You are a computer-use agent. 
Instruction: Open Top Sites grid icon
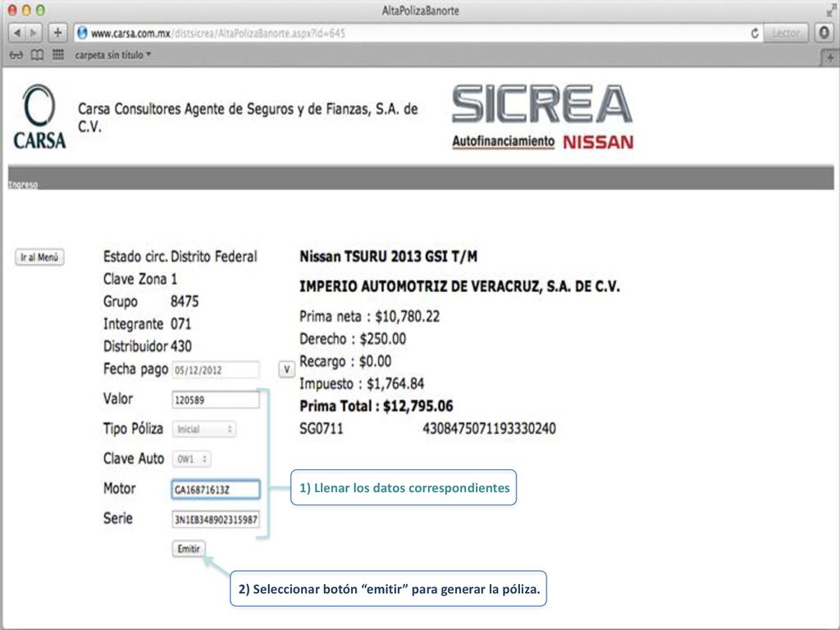tap(58, 55)
